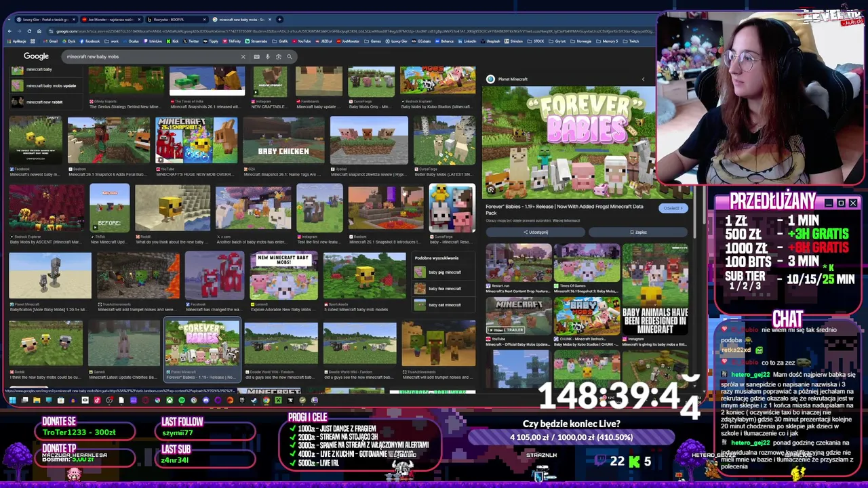868x488 pixels.
Task: Open the Gmail bookmark in bookmarks bar
Action: coord(51,41)
